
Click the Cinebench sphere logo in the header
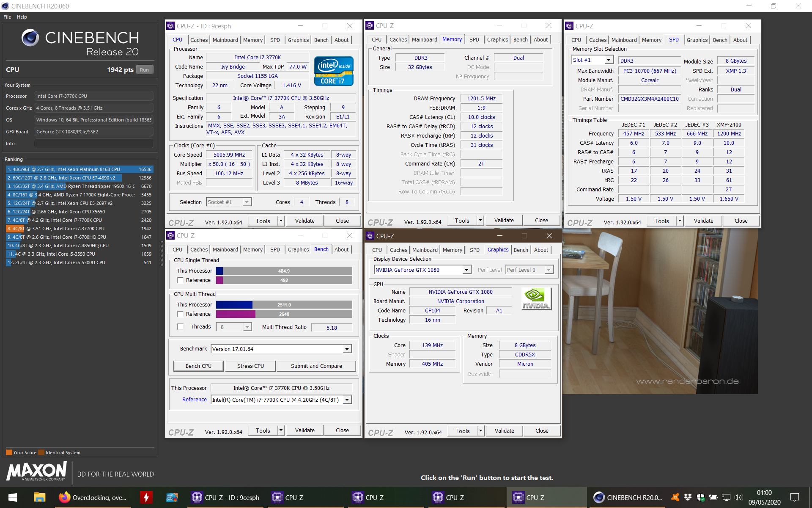coord(30,38)
